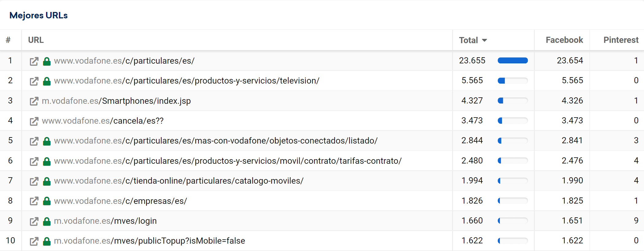The image size is (644, 251).
Task: Open external link icon for row 1 URL
Action: tap(34, 61)
